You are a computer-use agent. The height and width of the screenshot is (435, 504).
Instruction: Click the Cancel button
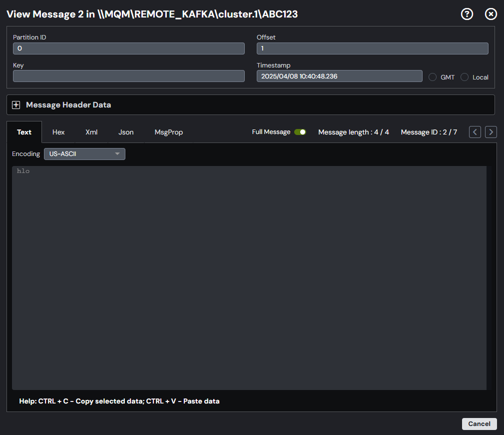click(479, 423)
